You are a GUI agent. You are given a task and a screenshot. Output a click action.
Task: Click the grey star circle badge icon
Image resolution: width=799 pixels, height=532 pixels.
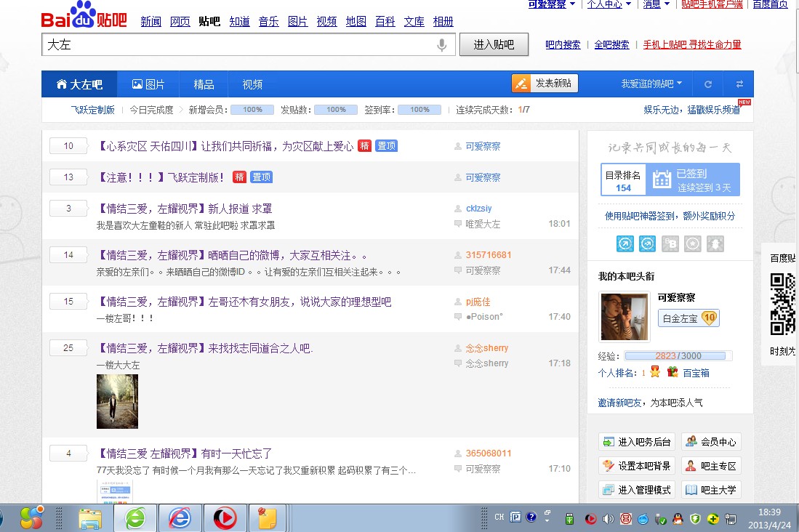click(693, 243)
